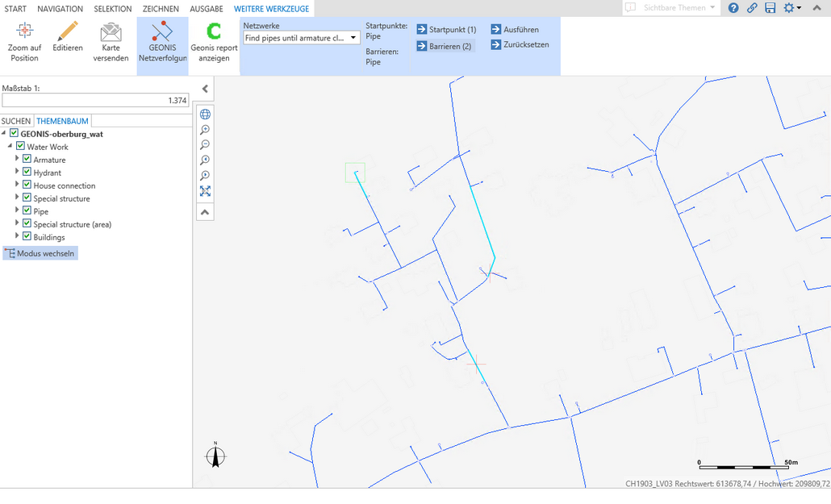This screenshot has height=504, width=831.
Task: Click the blue help question mark icon
Action: (733, 8)
